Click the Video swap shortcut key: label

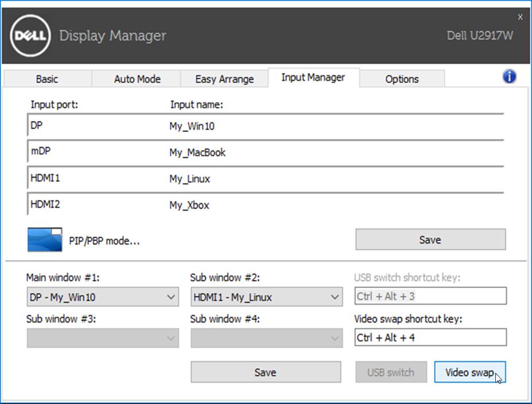(x=408, y=319)
